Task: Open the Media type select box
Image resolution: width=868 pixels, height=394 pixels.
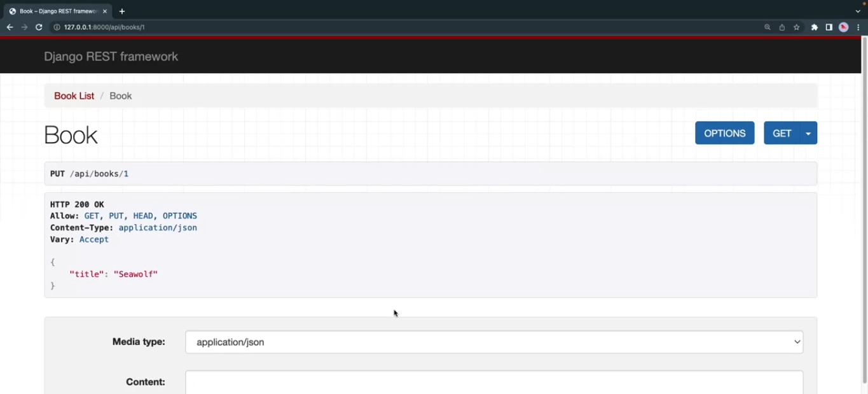Action: click(494, 342)
